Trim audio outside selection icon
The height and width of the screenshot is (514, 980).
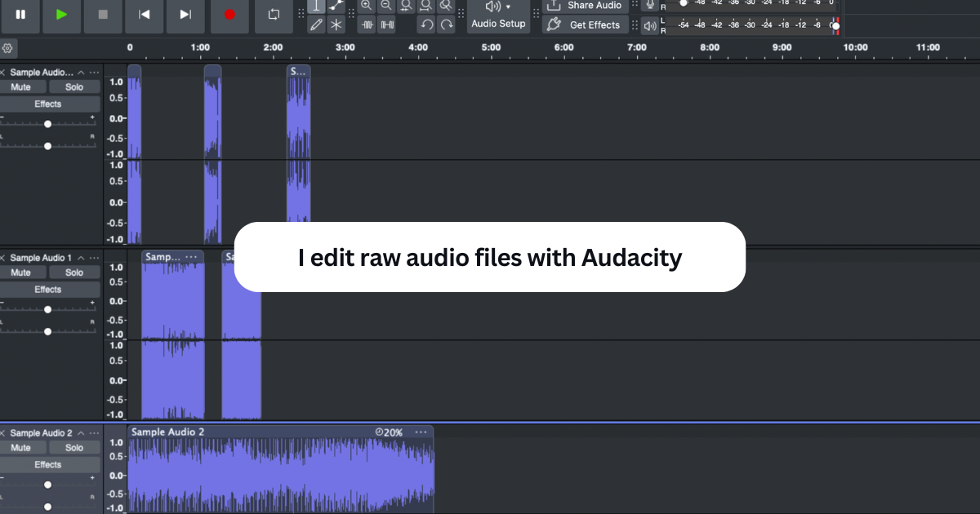[367, 24]
